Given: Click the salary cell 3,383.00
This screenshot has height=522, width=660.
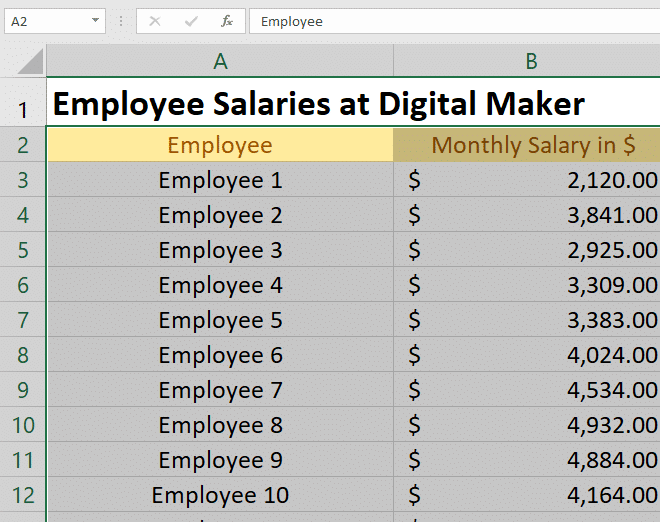Looking at the screenshot, I should click(x=527, y=320).
